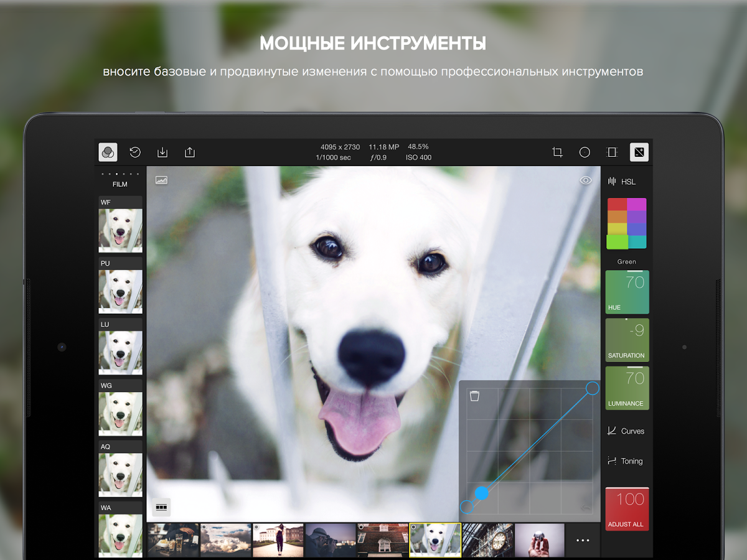747x560 pixels.
Task: Choose the FILM preset category label
Action: pyautogui.click(x=120, y=184)
